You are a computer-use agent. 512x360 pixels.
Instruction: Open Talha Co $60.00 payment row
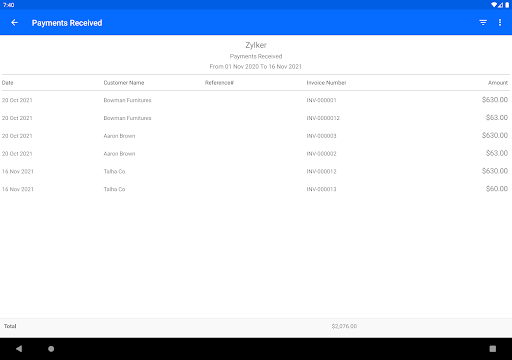pyautogui.click(x=256, y=189)
